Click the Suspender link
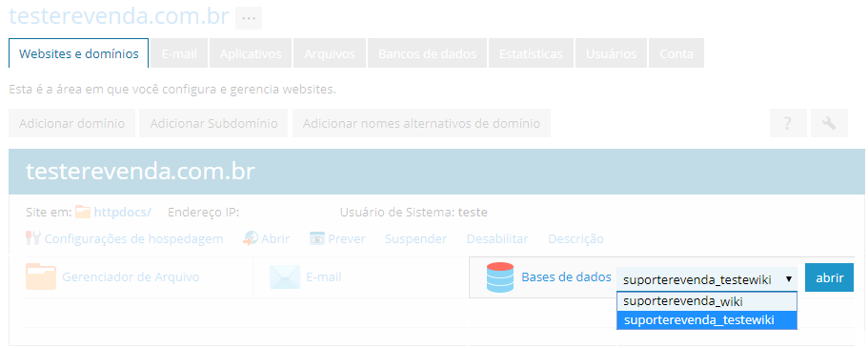This screenshot has height=348, width=868. point(415,239)
